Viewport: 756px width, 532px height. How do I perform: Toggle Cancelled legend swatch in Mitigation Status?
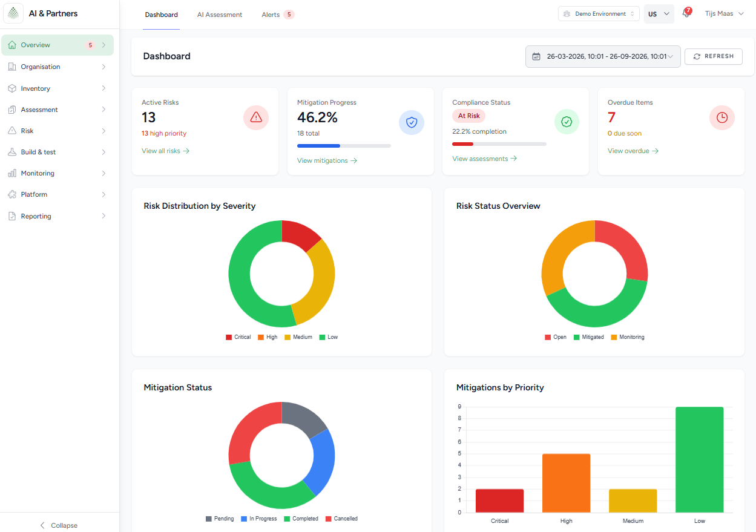(329, 519)
